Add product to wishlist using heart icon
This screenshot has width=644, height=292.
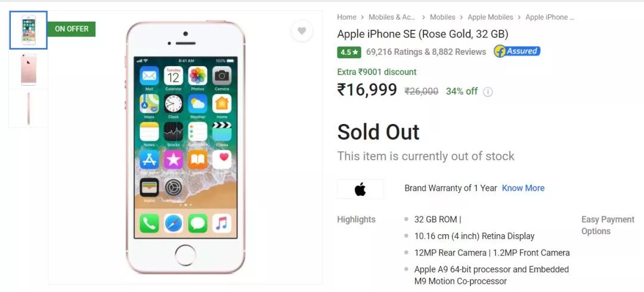click(x=302, y=31)
